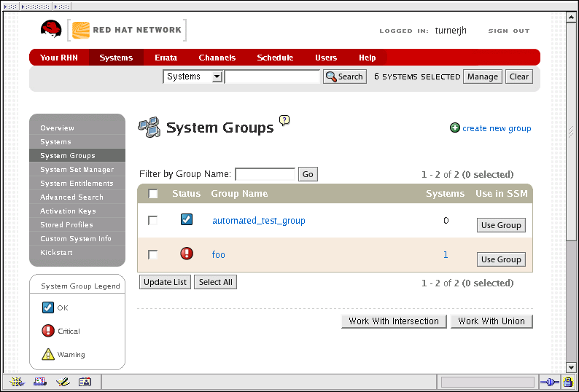Click the scrollbar down arrow

571,367
